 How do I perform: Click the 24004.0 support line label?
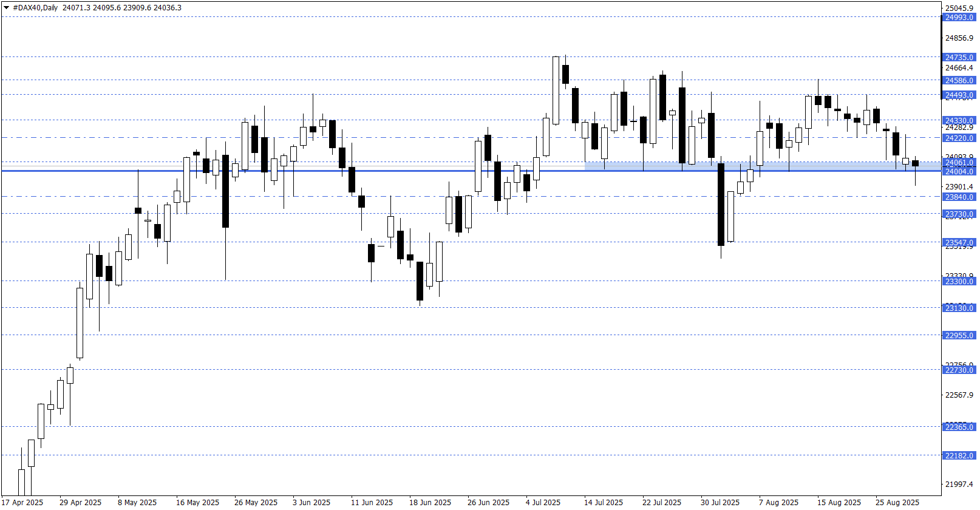(x=959, y=172)
